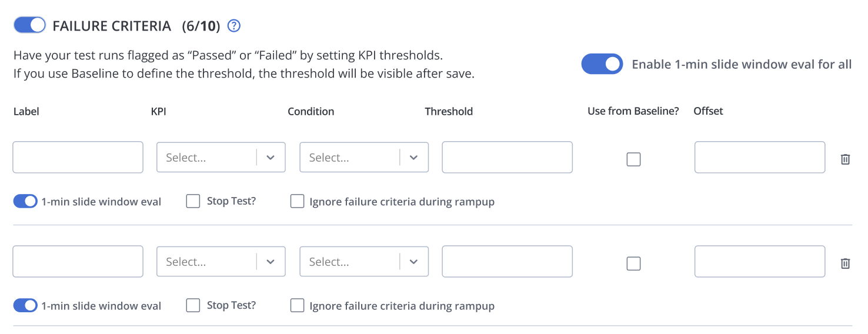Check second row Use from Baseline checkbox
868x334 pixels.
(x=633, y=263)
